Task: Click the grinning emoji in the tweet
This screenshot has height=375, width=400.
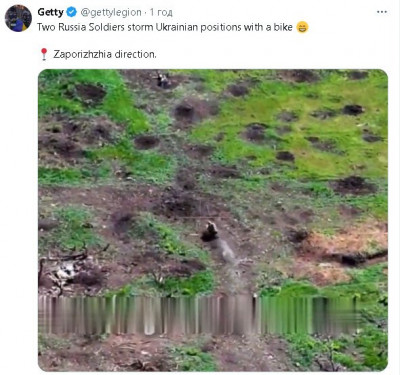Action: [x=302, y=27]
